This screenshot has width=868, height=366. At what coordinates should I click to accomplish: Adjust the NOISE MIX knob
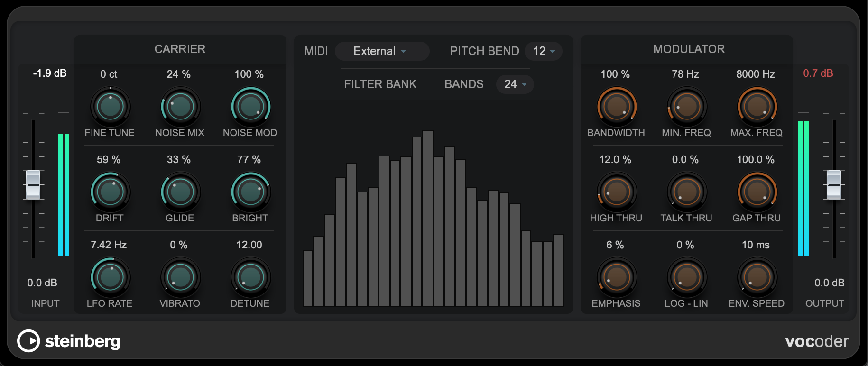[x=180, y=107]
